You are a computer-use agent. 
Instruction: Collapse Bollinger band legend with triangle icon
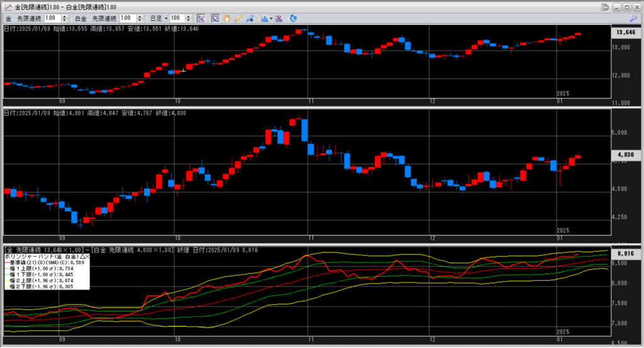click(x=82, y=257)
